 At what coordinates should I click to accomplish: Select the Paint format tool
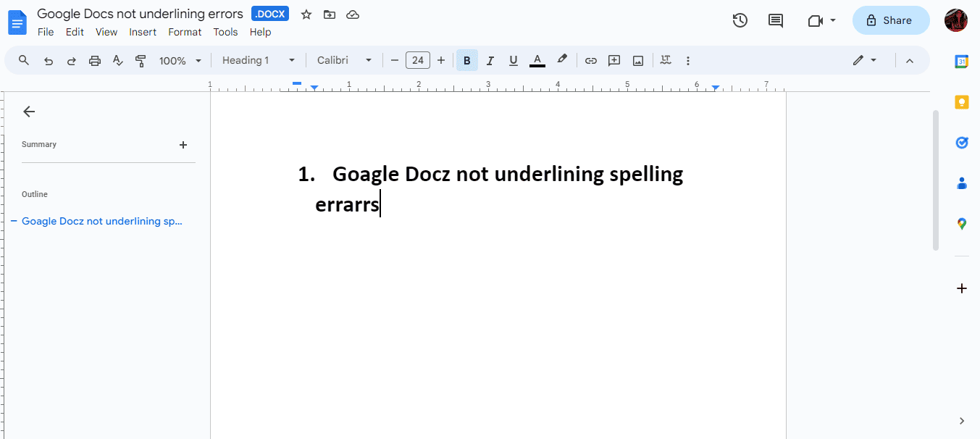point(141,60)
